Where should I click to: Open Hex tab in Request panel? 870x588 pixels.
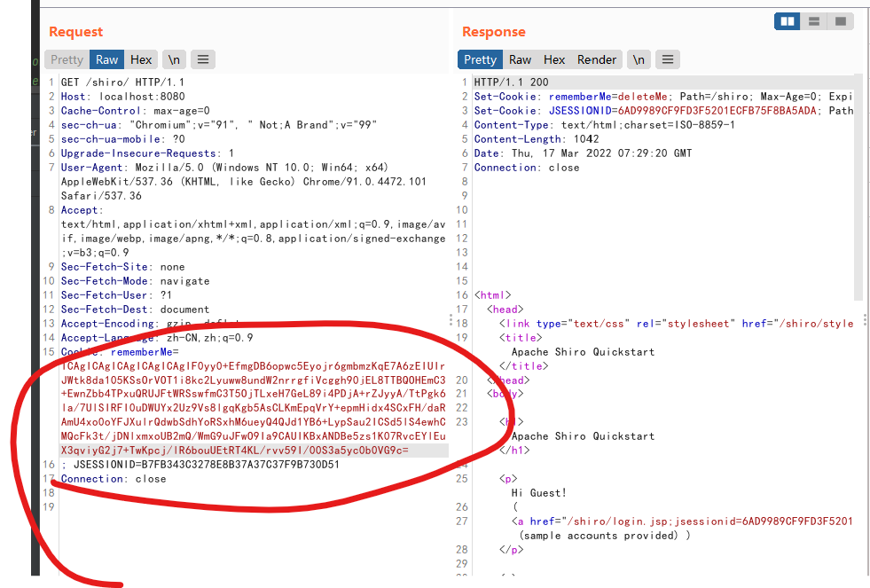point(141,59)
